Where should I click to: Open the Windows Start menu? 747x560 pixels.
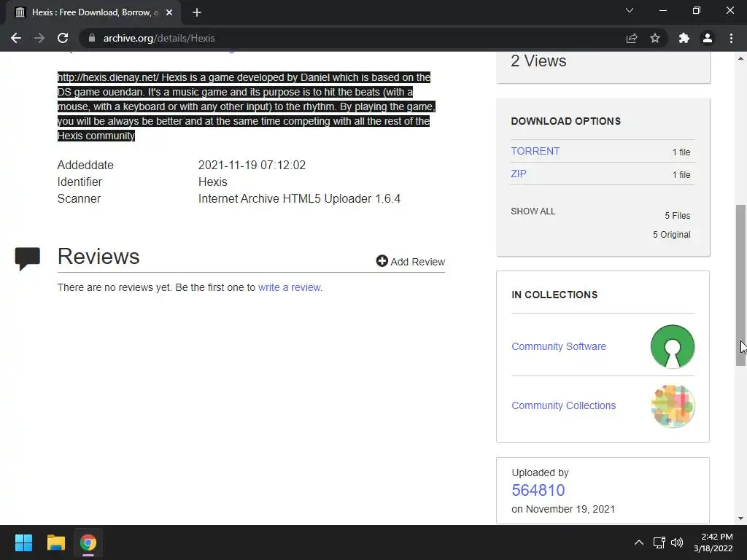click(x=23, y=542)
